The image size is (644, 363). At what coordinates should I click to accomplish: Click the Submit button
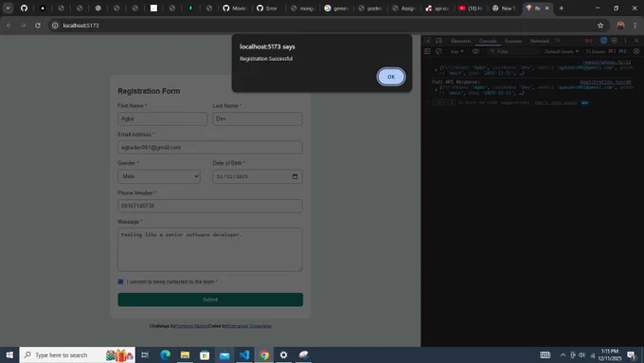210,299
